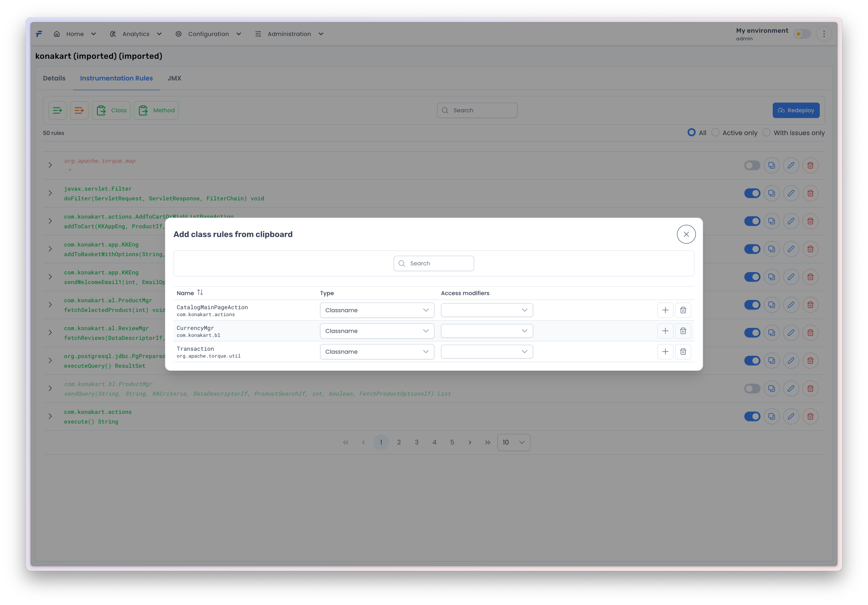Switch the light/dark theme toggle

point(802,34)
